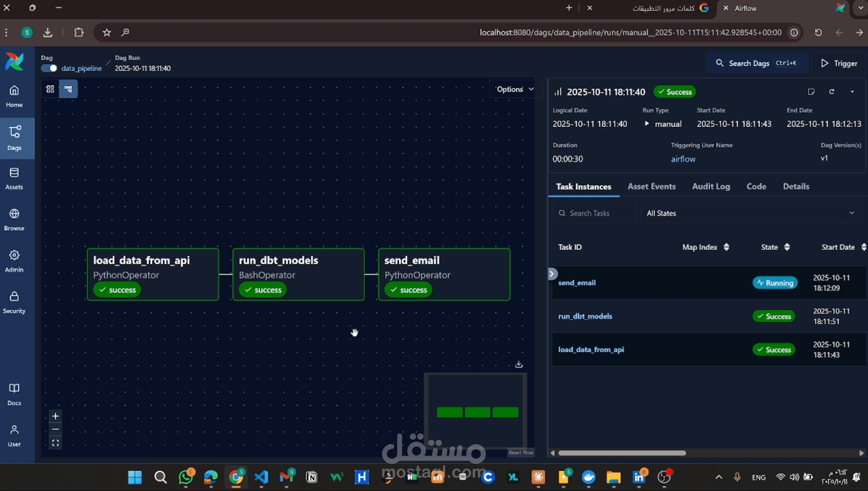Click the Airflow pinwheel logo
The image size is (868, 491).
click(x=15, y=62)
